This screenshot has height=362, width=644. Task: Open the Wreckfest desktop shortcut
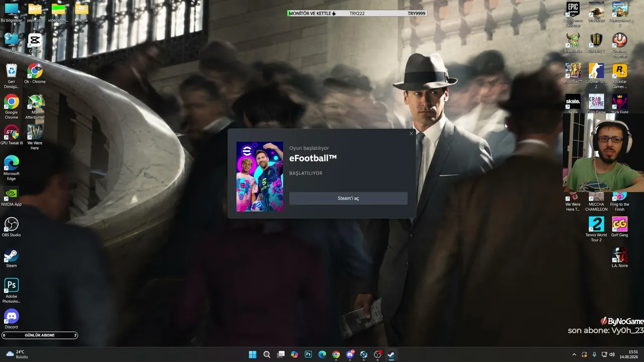(x=596, y=12)
